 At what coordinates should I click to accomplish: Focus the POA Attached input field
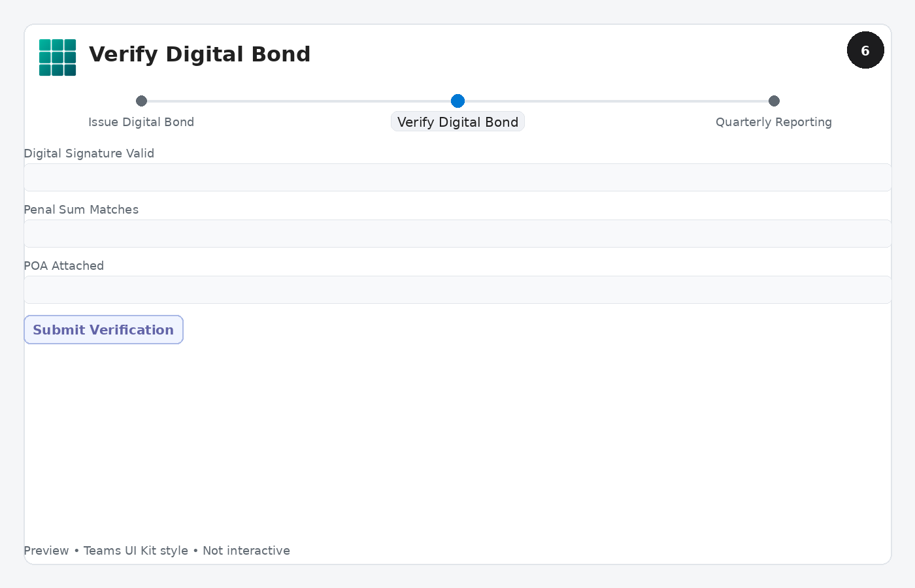[457, 289]
